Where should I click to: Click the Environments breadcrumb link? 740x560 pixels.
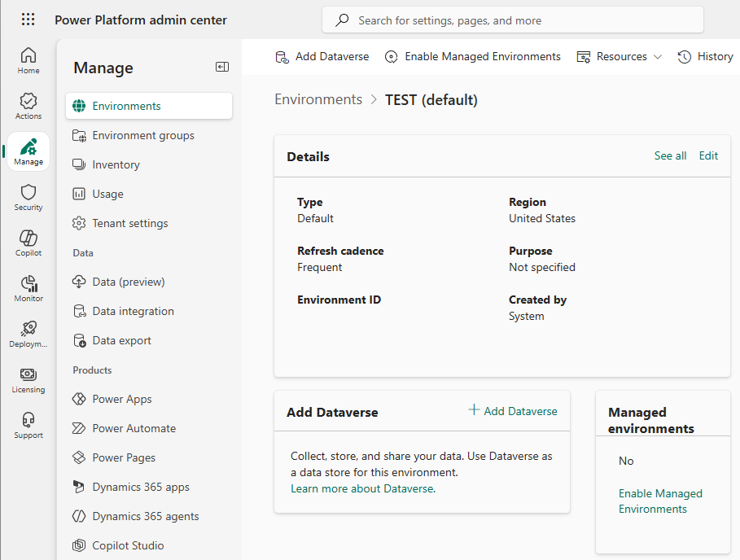[x=318, y=99]
